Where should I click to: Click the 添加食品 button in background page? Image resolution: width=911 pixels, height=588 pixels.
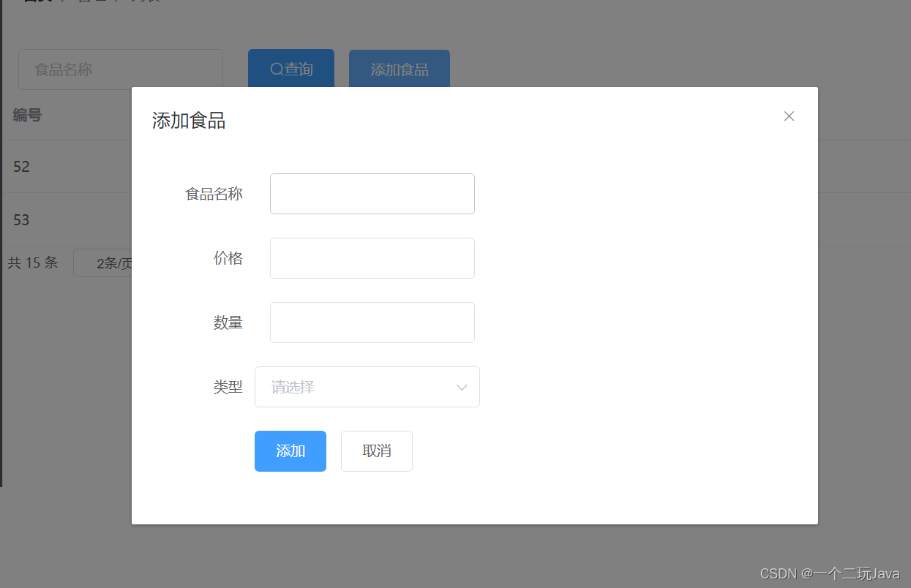click(400, 69)
